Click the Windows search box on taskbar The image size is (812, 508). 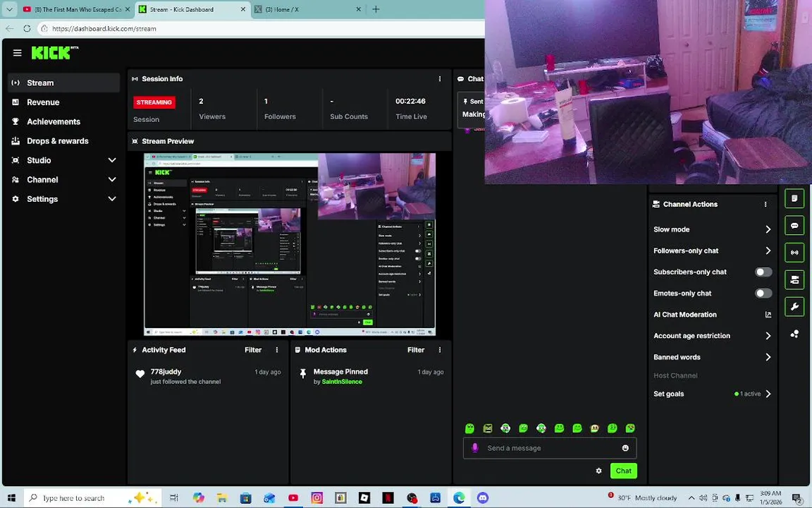click(93, 497)
